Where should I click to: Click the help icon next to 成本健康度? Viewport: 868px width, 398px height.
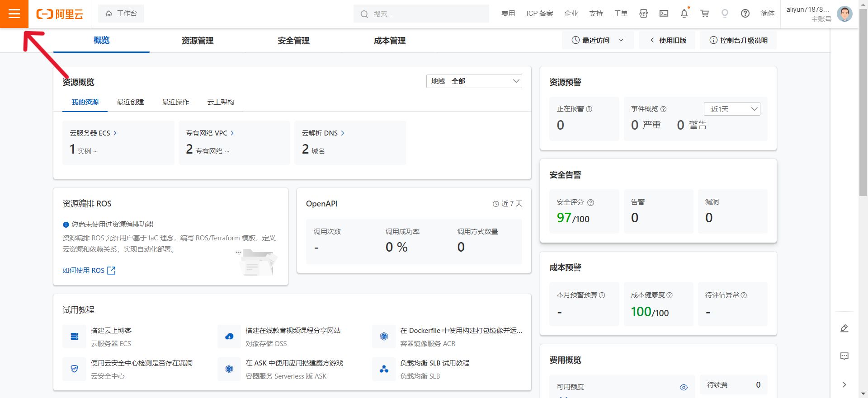(x=670, y=295)
